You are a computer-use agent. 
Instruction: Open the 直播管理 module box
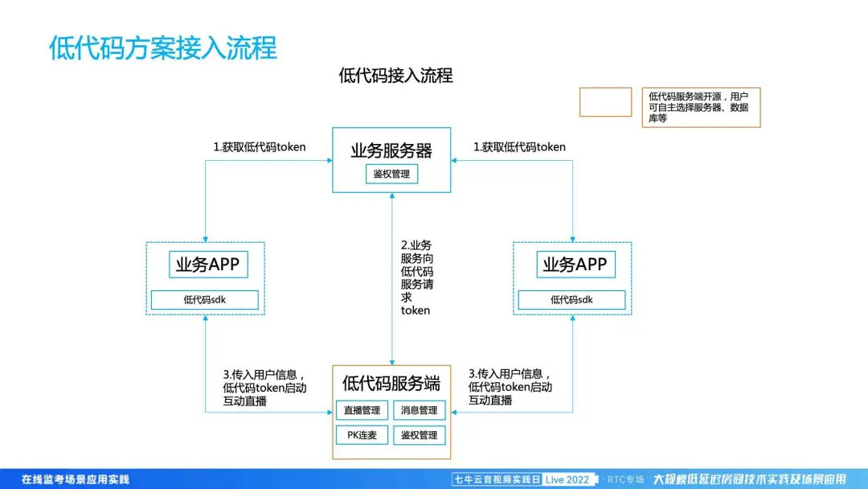tap(362, 410)
